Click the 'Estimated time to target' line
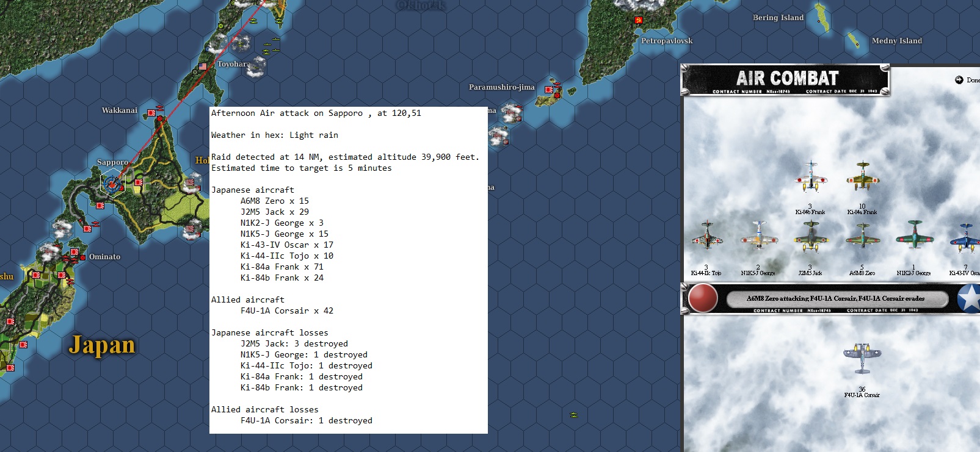The height and width of the screenshot is (452, 980). (302, 168)
